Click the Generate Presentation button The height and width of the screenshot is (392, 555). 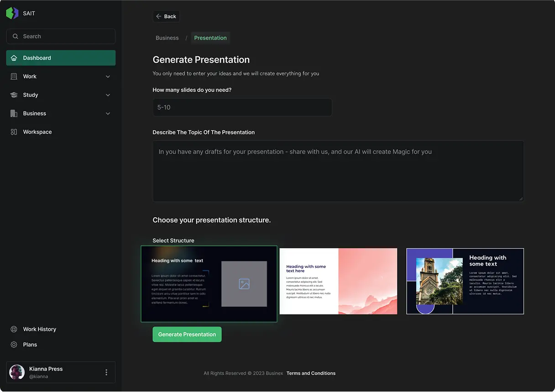[187, 335]
